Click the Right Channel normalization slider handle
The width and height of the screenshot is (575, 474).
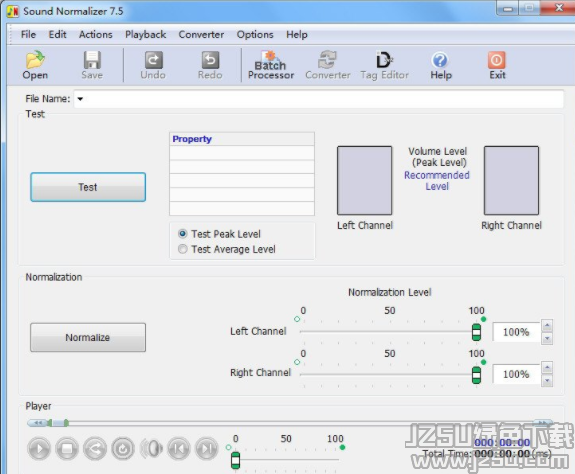(476, 375)
